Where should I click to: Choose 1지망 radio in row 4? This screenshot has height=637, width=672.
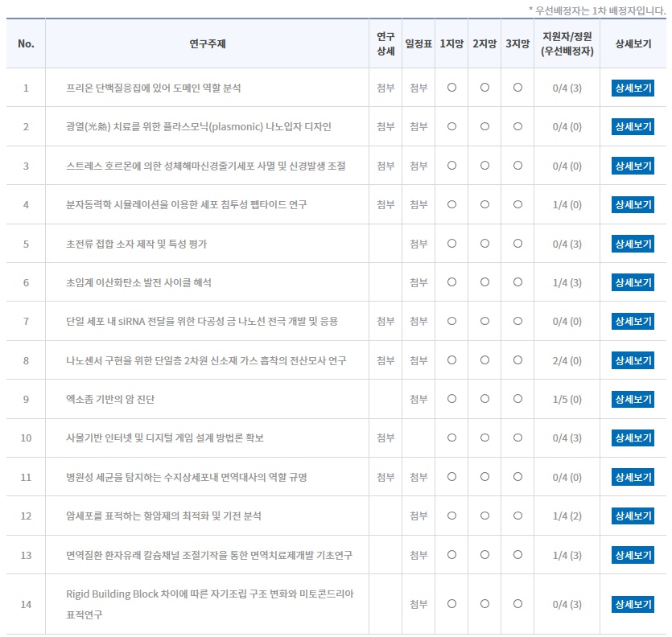451,204
